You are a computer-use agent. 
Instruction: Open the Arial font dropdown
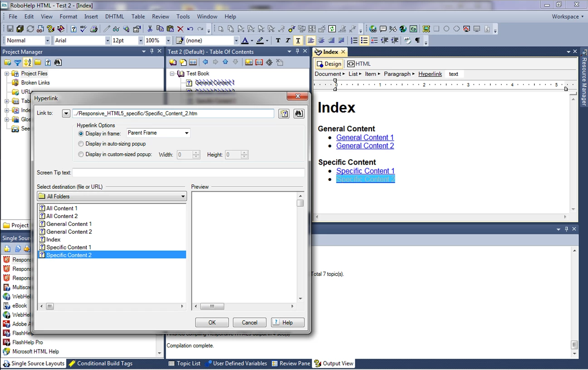(108, 40)
